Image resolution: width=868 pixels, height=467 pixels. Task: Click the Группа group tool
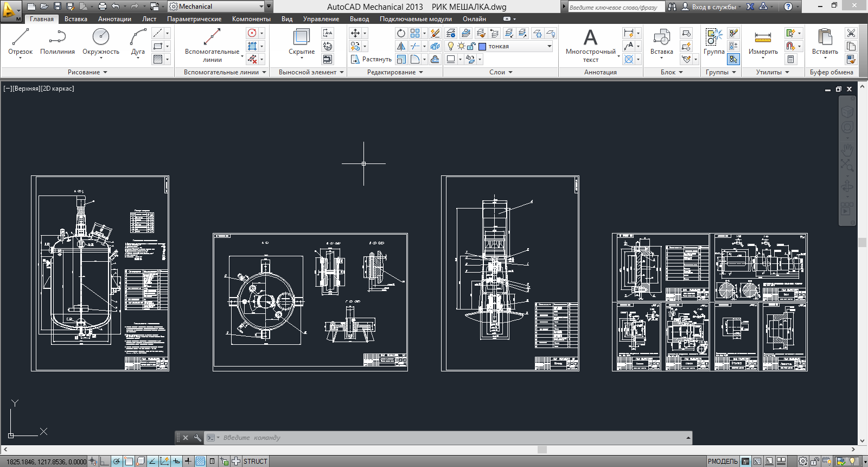click(714, 42)
